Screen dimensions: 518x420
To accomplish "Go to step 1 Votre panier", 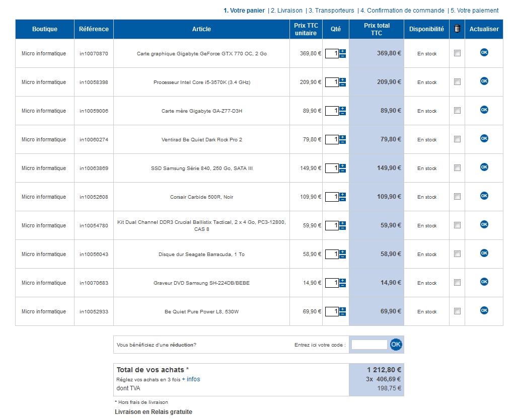I will point(244,11).
